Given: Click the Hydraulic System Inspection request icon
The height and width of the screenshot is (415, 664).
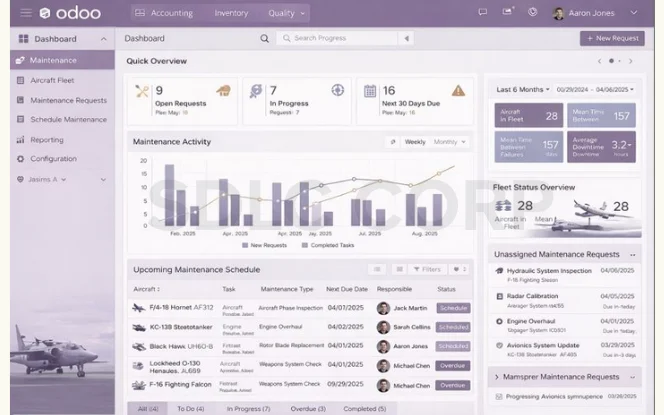Looking at the screenshot, I should (499, 271).
